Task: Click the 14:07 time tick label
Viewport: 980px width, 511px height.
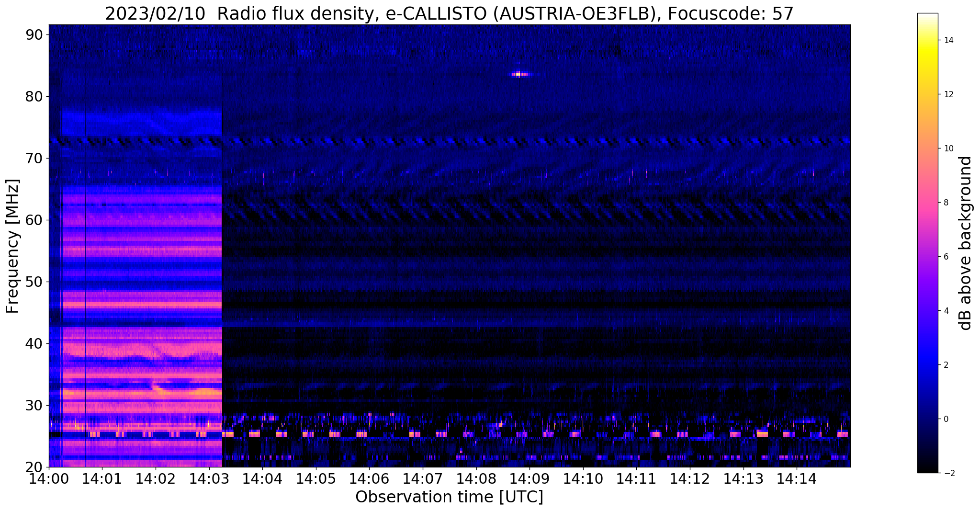Action: (x=423, y=479)
